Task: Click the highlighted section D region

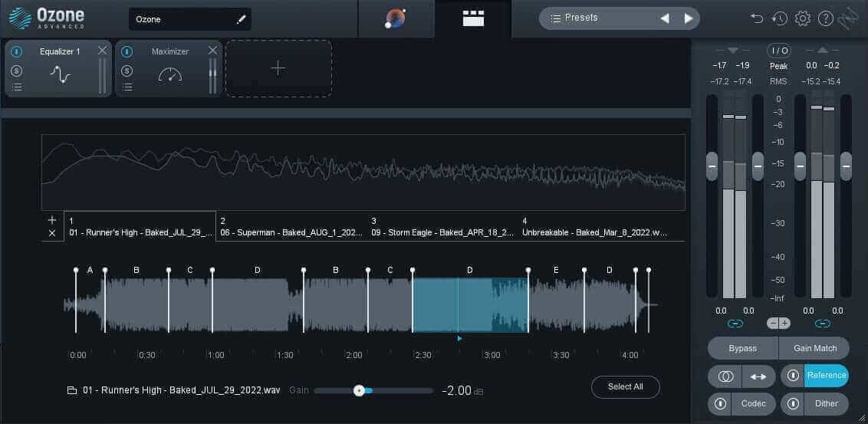Action: [x=470, y=305]
